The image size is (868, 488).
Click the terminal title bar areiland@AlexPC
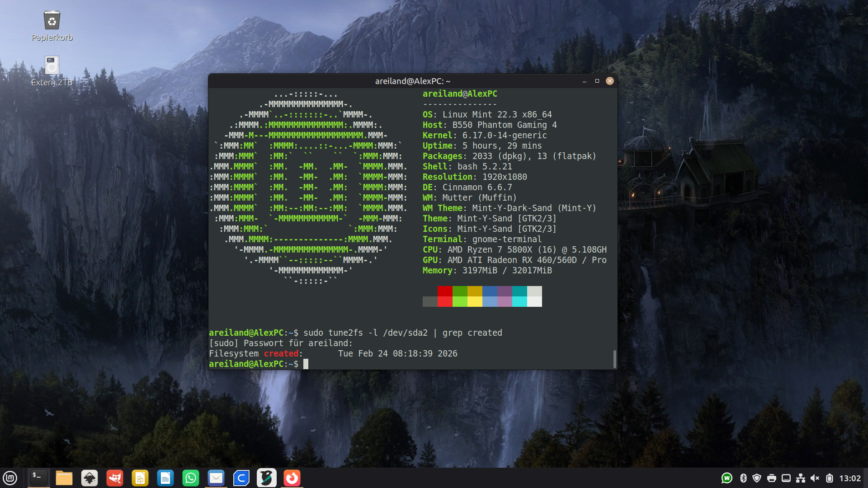[x=412, y=81]
